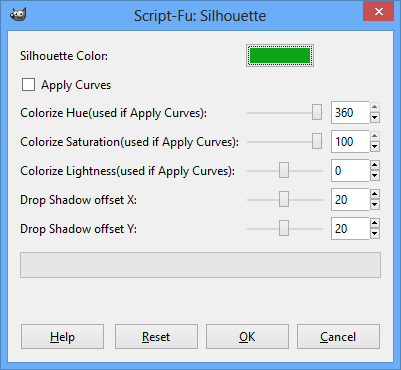The width and height of the screenshot is (401, 370).
Task: Click the Reset button
Action: (x=156, y=337)
